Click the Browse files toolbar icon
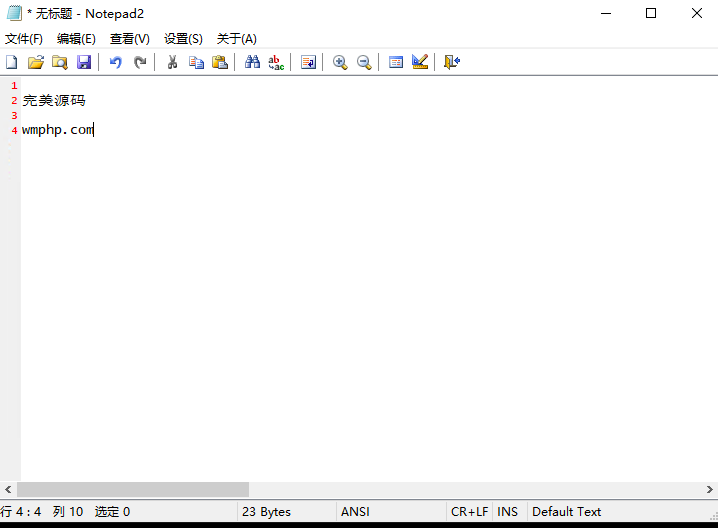Viewport: 718px width, 528px height. pyautogui.click(x=60, y=62)
